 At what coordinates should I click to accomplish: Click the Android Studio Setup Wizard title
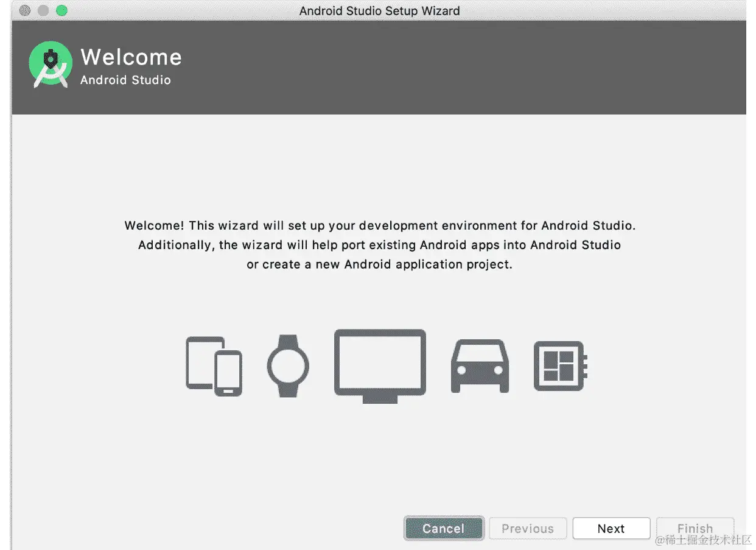379,10
